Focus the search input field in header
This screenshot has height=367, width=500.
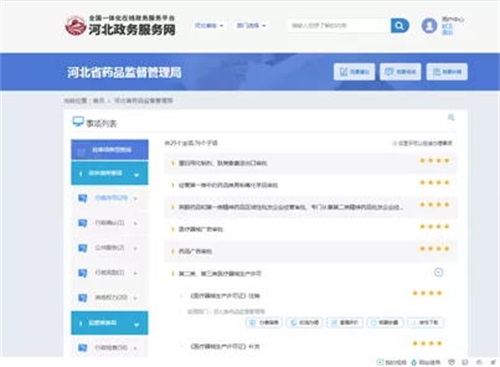click(339, 25)
